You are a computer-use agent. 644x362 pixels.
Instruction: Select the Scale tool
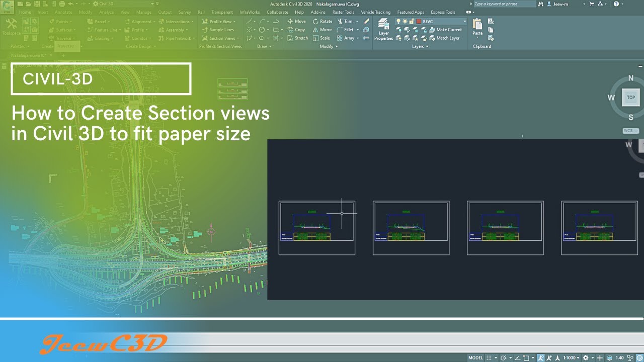click(x=321, y=38)
